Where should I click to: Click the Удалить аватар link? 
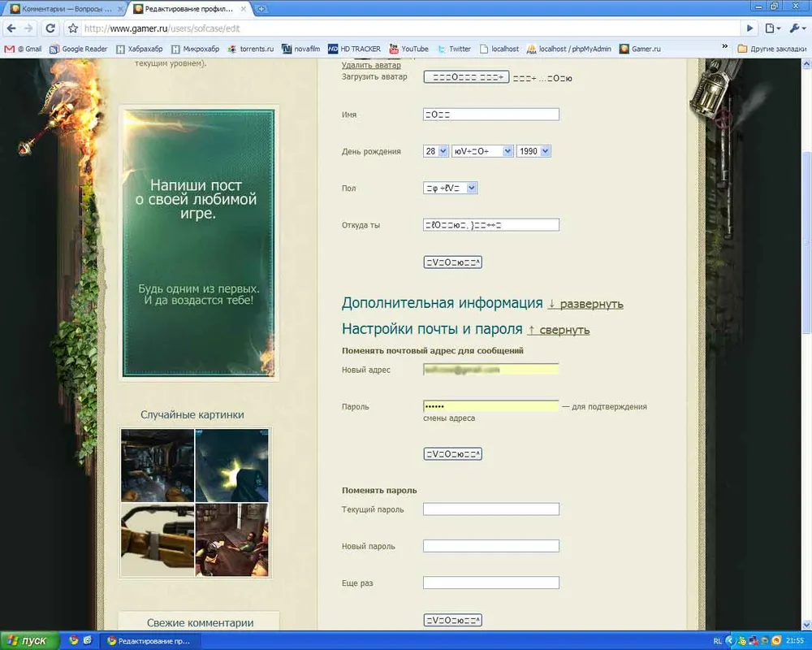click(371, 65)
